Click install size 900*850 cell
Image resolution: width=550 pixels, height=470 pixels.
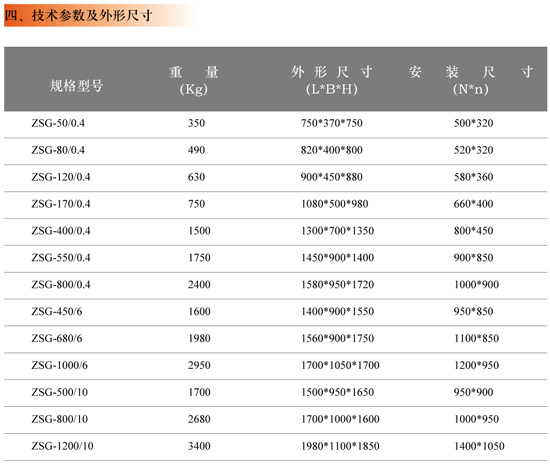click(x=474, y=257)
